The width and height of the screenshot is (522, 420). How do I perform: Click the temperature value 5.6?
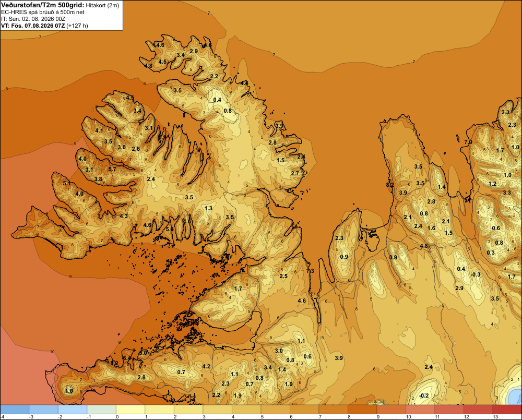point(170,229)
